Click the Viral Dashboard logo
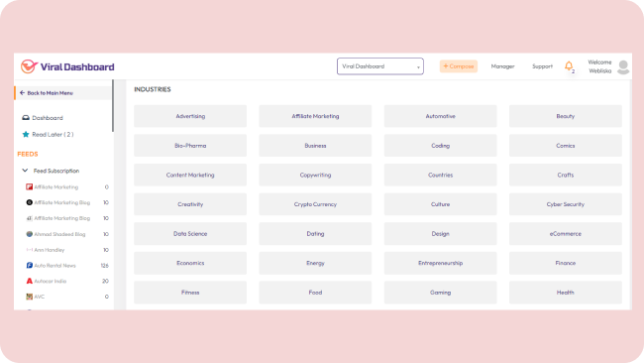 (x=67, y=66)
